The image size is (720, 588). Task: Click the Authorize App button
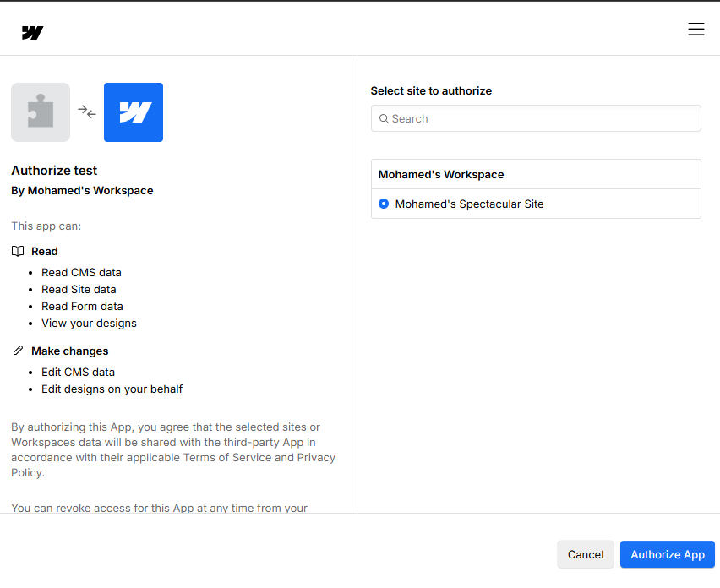pyautogui.click(x=667, y=554)
